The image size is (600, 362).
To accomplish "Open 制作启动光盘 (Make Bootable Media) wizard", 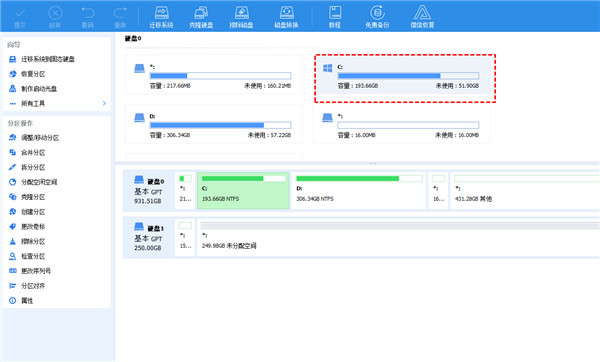I will 33,89.
